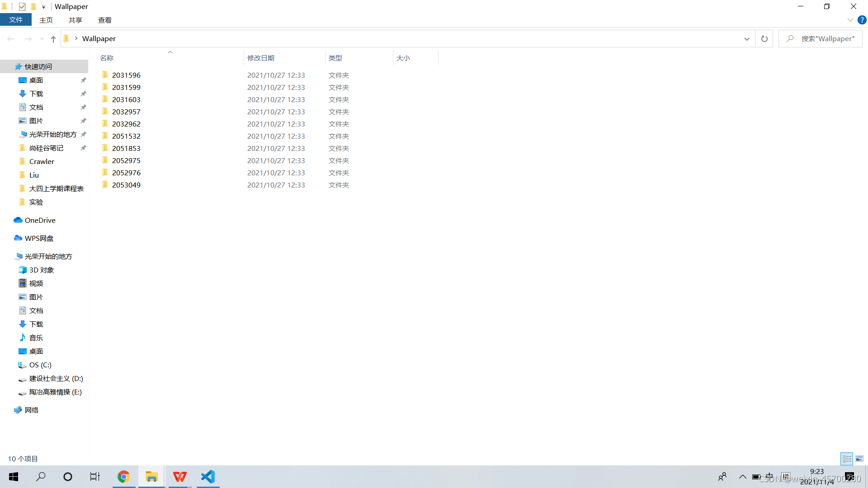
Task: Open the recent locations dropdown arrow
Action: [42, 39]
